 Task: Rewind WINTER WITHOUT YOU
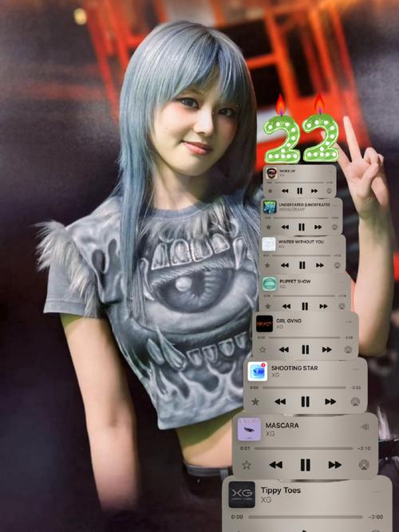285,265
